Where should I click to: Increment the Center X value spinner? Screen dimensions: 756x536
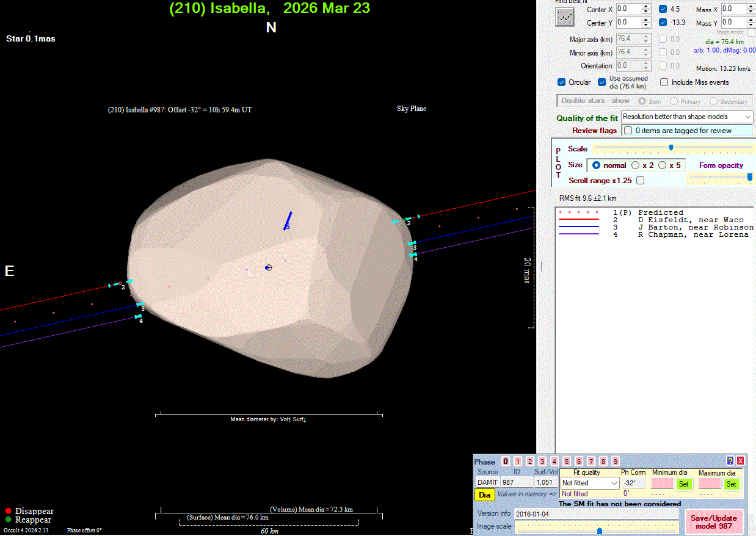click(646, 7)
